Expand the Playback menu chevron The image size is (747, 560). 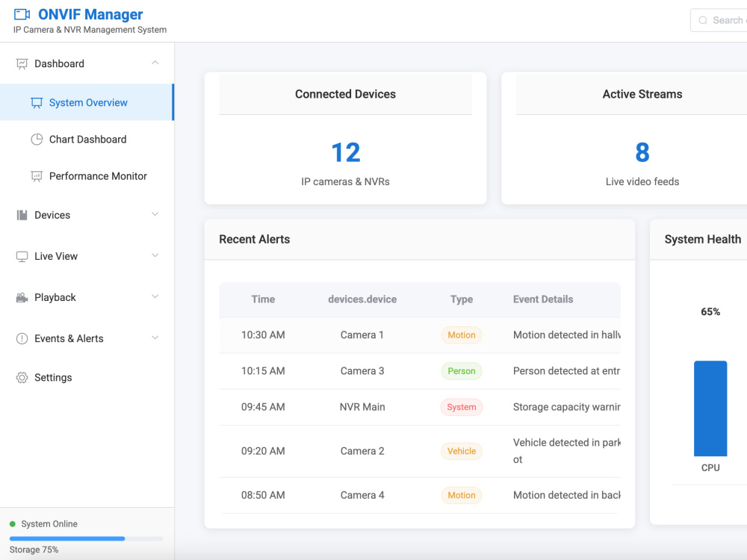[155, 296]
